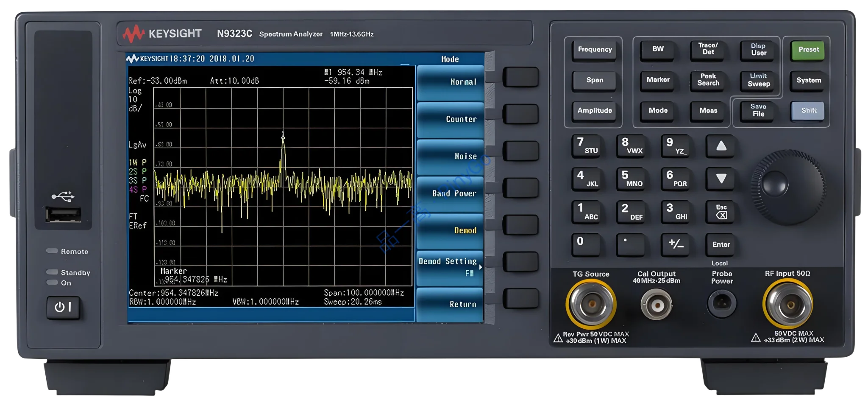
Task: Select the Return softkey item
Action: point(450,305)
